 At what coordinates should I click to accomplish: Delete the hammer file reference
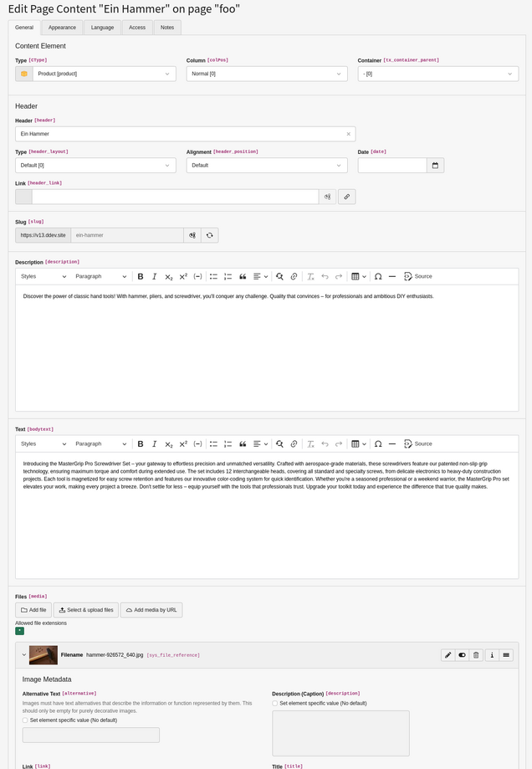pyautogui.click(x=476, y=655)
